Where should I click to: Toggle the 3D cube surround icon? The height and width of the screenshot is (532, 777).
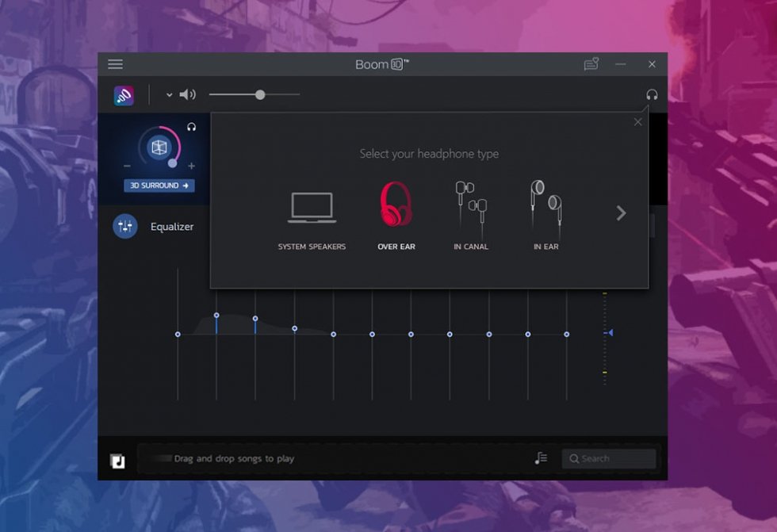coord(159,147)
